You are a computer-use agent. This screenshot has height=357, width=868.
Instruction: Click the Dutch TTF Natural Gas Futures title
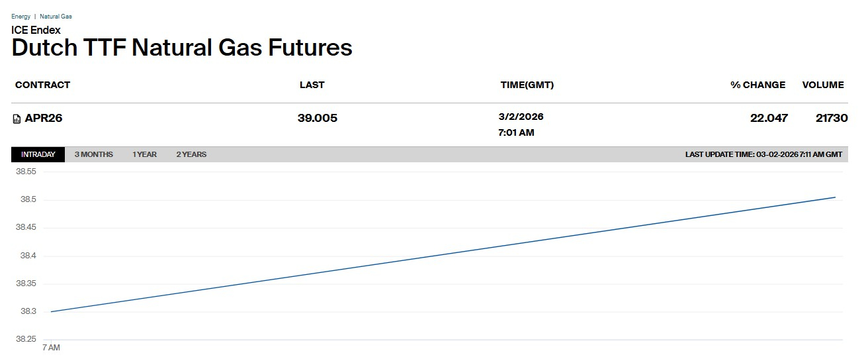click(x=182, y=48)
